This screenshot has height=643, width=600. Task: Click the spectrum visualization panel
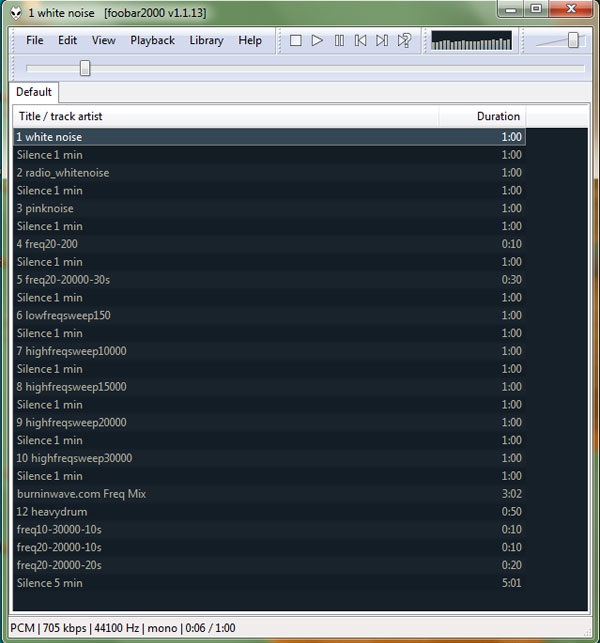point(471,41)
